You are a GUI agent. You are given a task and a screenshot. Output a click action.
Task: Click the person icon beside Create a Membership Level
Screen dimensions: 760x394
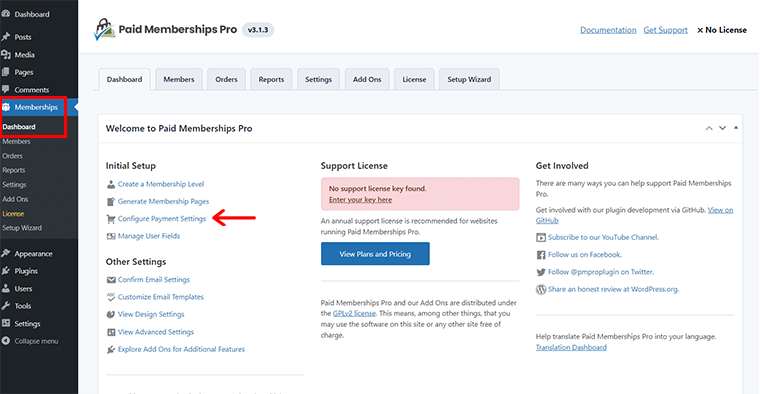[111, 184]
